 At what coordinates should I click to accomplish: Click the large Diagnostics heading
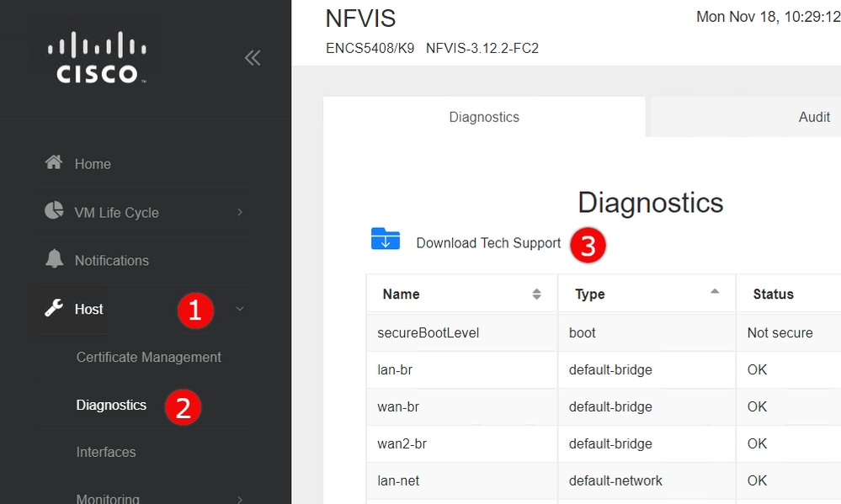point(651,203)
